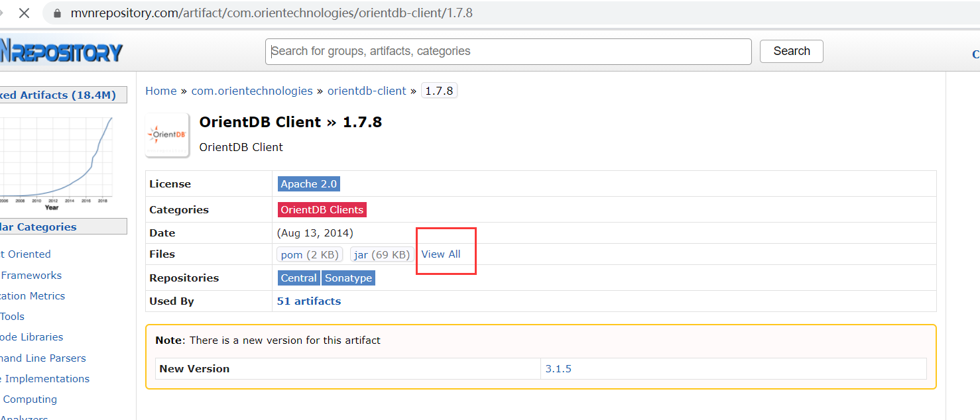The height and width of the screenshot is (420, 980).
Task: Download the jar (69 KB) file
Action: point(382,254)
